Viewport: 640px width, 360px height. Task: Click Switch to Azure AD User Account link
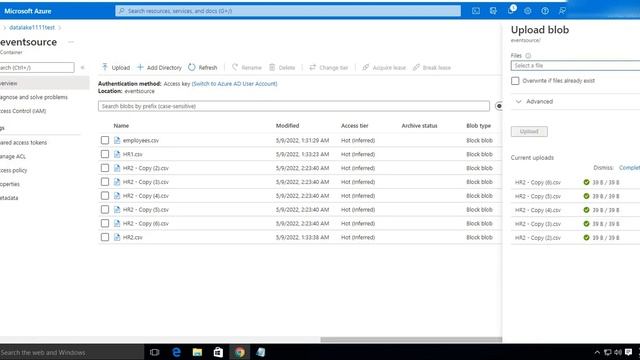click(x=234, y=84)
